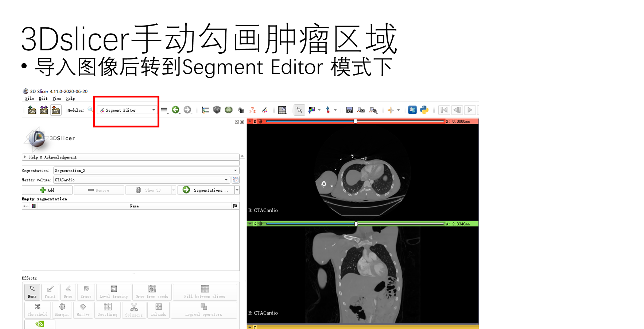Viewport: 644px width, 329px height.
Task: Select the arrow mouse mode icon
Action: [299, 110]
